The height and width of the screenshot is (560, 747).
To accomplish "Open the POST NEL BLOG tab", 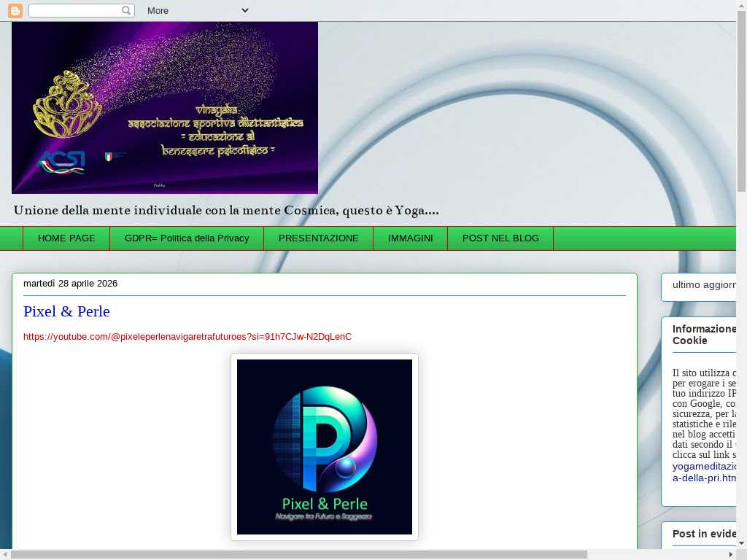I will coord(500,238).
